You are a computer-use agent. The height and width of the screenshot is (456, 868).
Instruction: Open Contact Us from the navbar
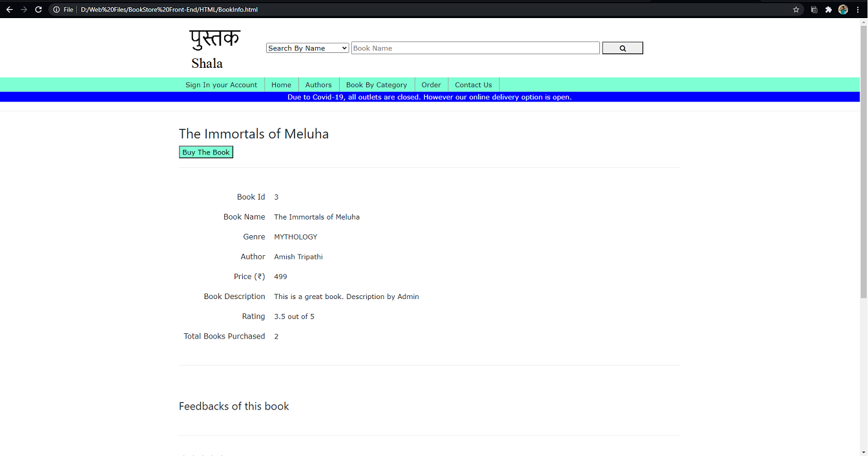click(x=473, y=84)
